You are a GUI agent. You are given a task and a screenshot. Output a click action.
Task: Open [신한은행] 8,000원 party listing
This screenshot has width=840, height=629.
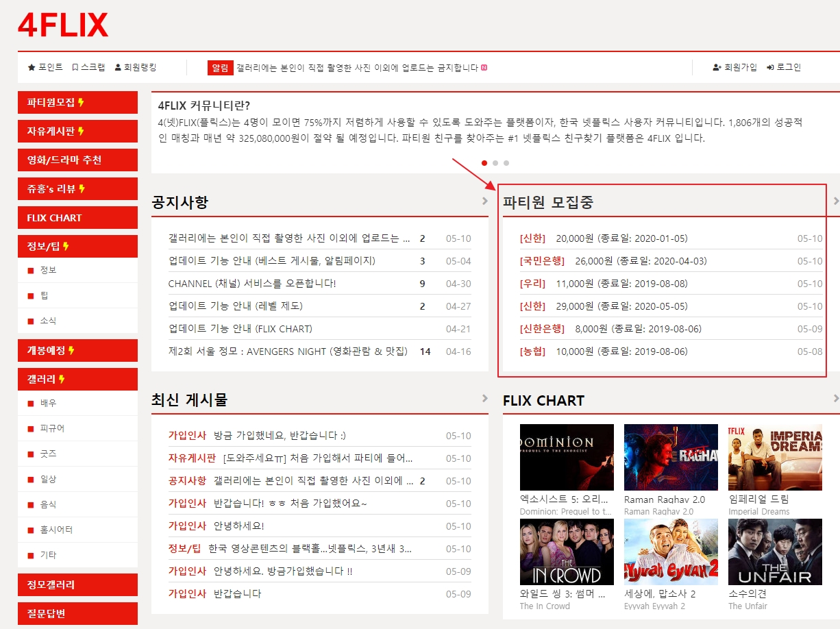[610, 329]
